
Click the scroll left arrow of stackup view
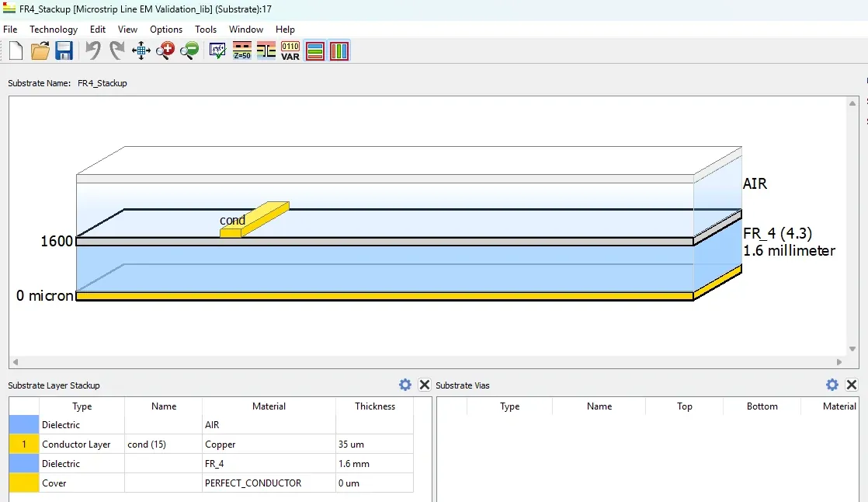tap(16, 362)
